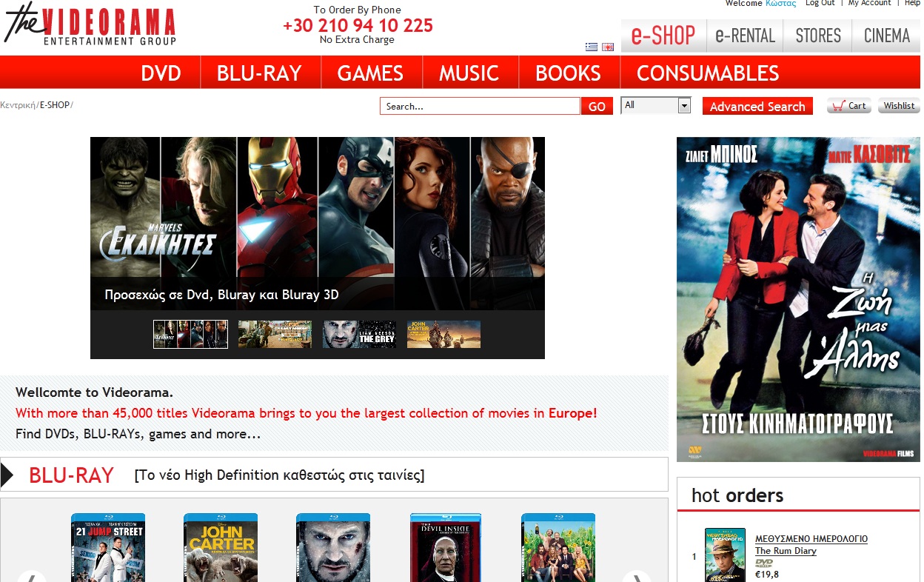Open the fifth Blu-ray cover with group cast
924x582 pixels.
558,547
